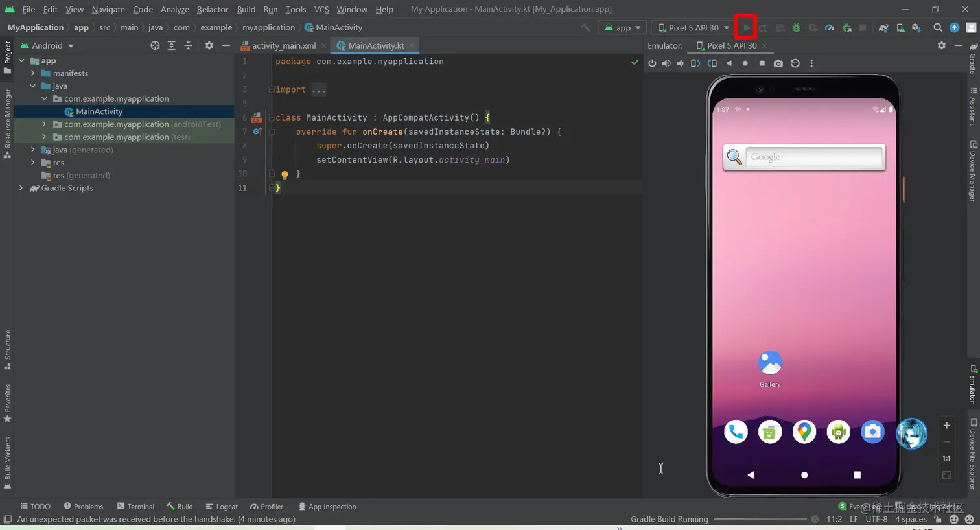This screenshot has height=530, width=980.
Task: Collapse the java folder
Action: (33, 86)
